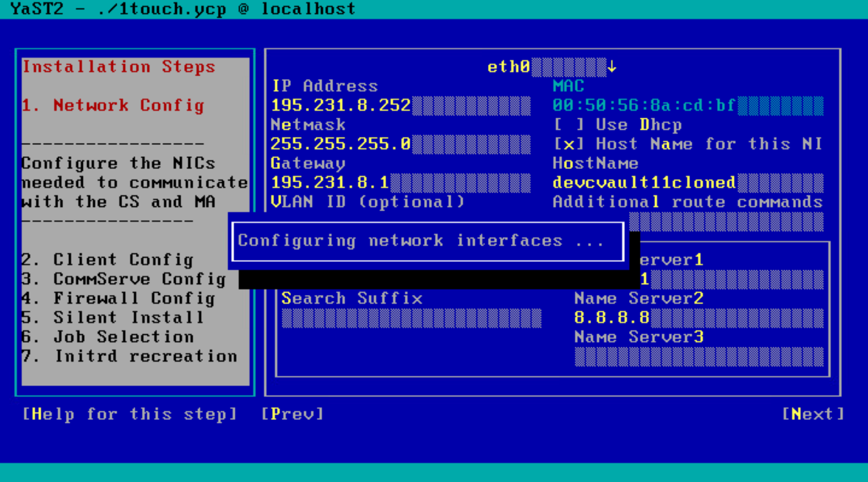Screen dimensions: 868x482
Task: Toggle Host Name for this NIC checkbox
Action: pos(688,144)
